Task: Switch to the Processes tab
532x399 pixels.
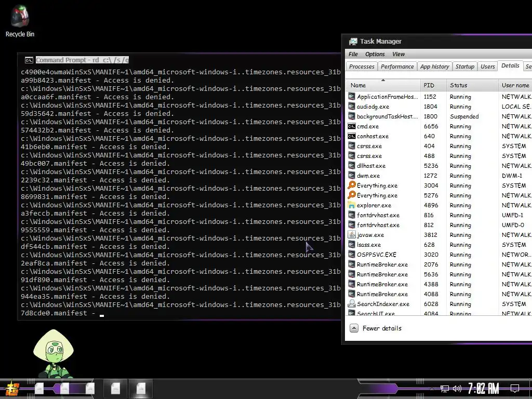Action: (362, 66)
